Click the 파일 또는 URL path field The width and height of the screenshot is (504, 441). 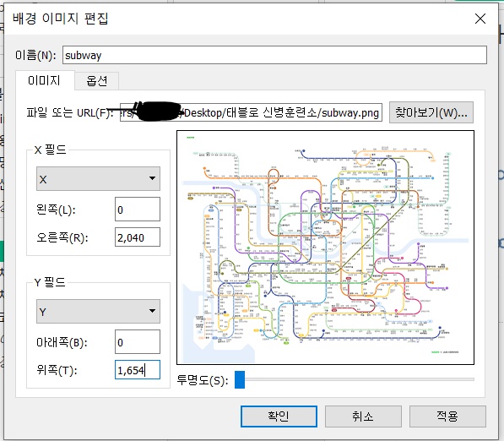(251, 112)
